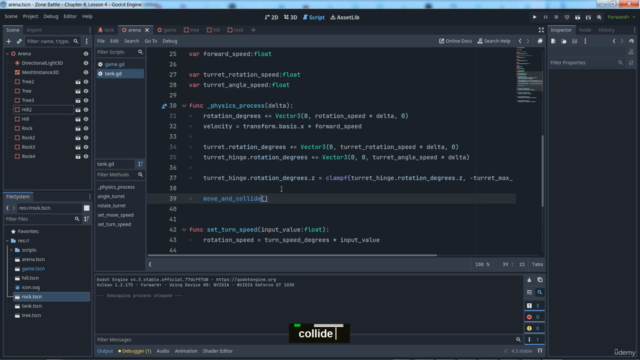Screen dimensions: 640x360
Task: Hide the DirectionalLight3D node
Action: click(x=86, y=63)
